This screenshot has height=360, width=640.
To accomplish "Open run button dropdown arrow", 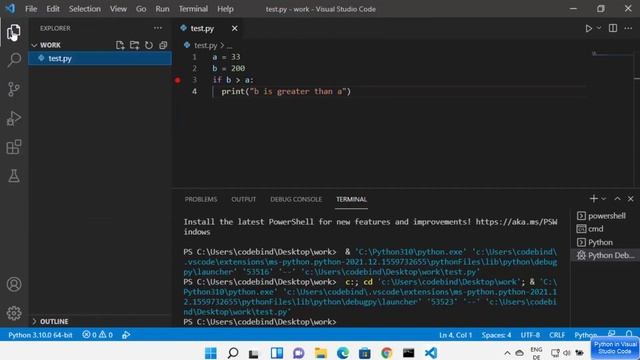I will tap(599, 28).
